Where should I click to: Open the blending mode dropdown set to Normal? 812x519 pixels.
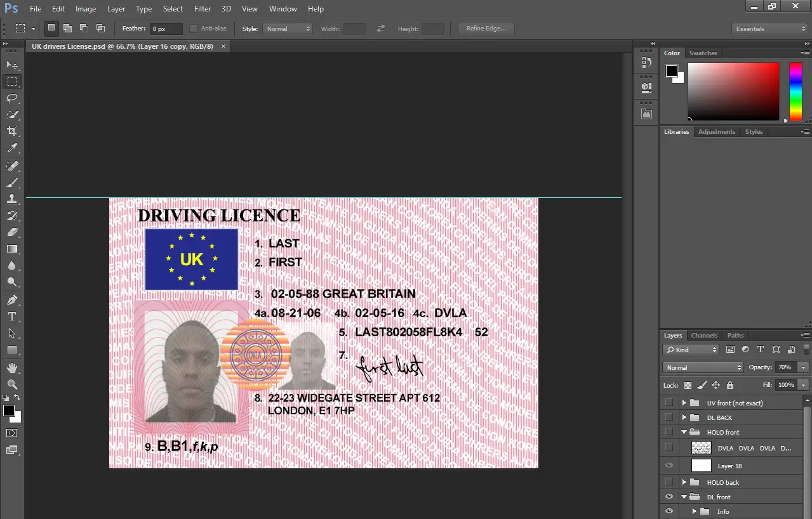coord(702,367)
